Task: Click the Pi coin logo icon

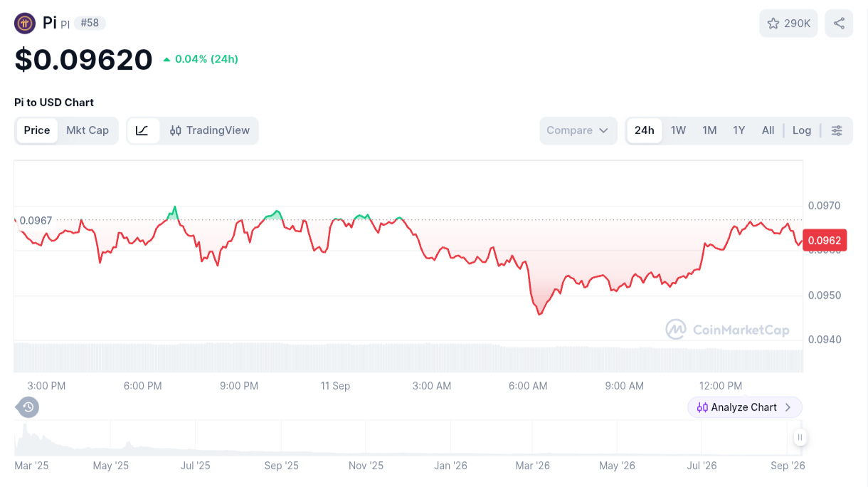Action: click(25, 23)
